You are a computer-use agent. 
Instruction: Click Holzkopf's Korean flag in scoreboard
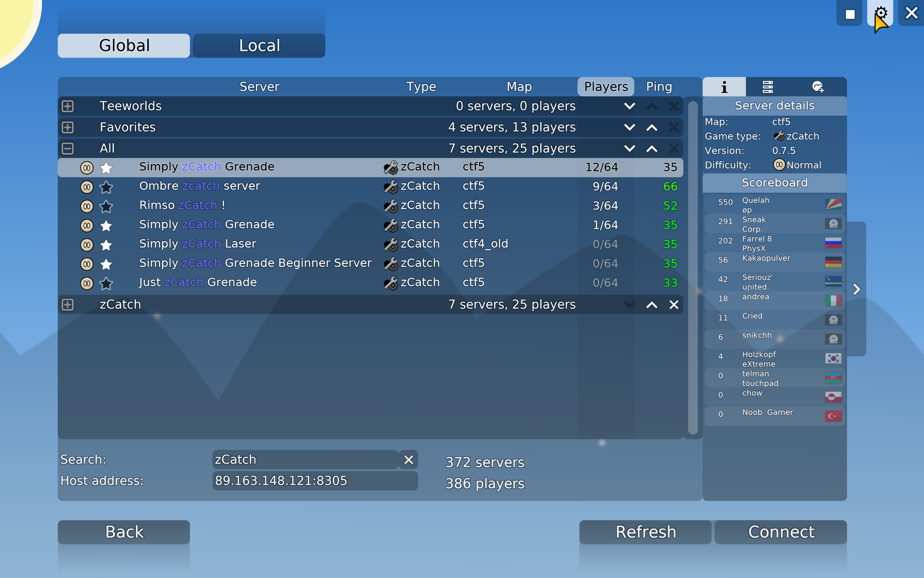pyautogui.click(x=833, y=358)
